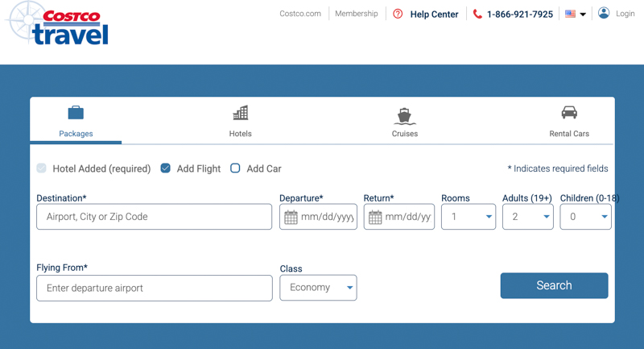The width and height of the screenshot is (644, 349).
Task: Click the Add Car label text
Action: pyautogui.click(x=264, y=168)
